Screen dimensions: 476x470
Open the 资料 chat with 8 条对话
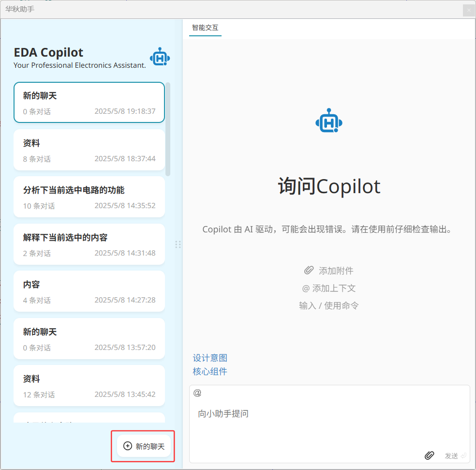(x=89, y=150)
